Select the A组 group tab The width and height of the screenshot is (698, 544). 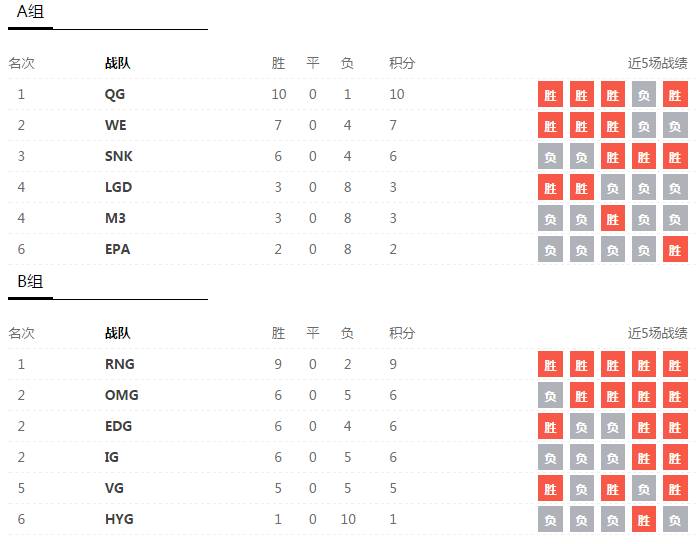tap(30, 13)
